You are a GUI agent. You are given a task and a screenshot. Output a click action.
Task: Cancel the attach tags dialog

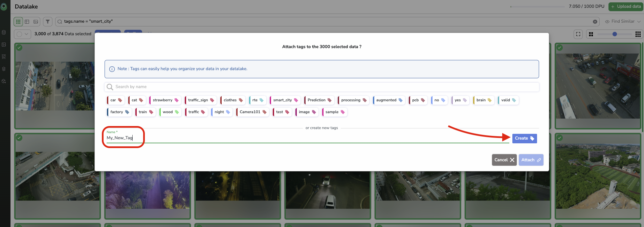(x=504, y=160)
